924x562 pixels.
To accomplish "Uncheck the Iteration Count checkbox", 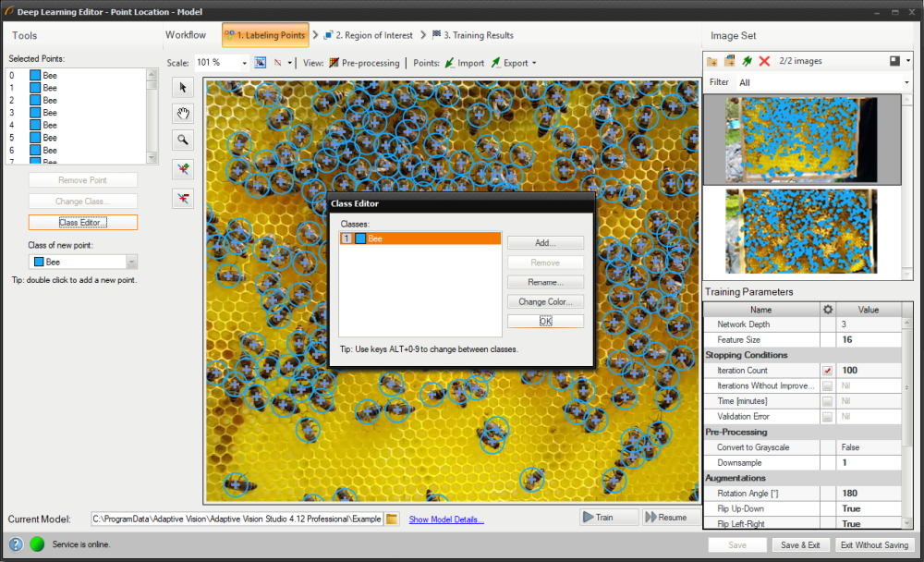I will (827, 371).
